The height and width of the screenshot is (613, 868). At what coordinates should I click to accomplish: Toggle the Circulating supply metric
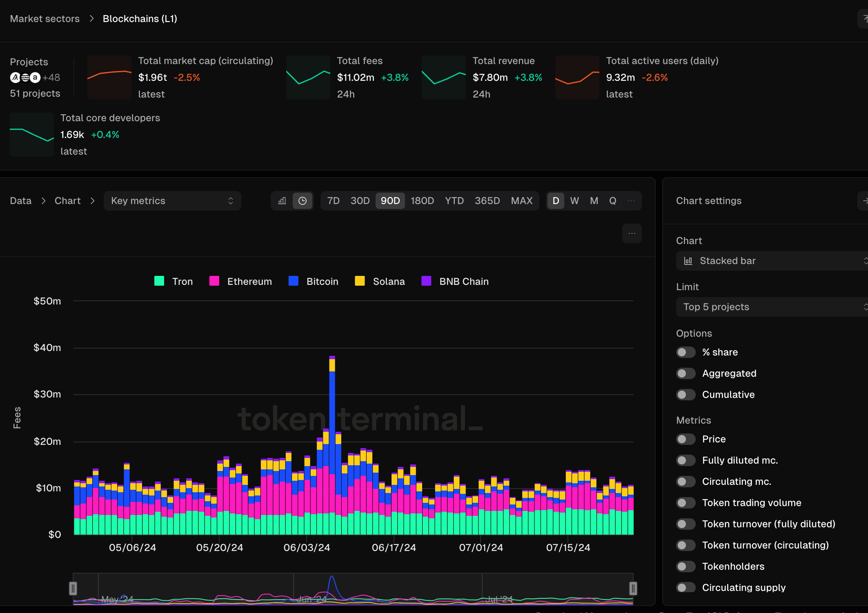(x=686, y=588)
